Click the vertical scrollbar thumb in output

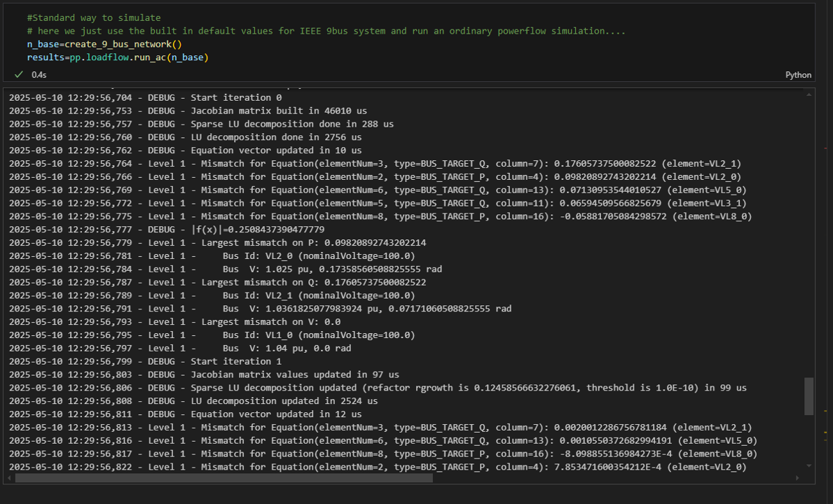[x=809, y=396]
